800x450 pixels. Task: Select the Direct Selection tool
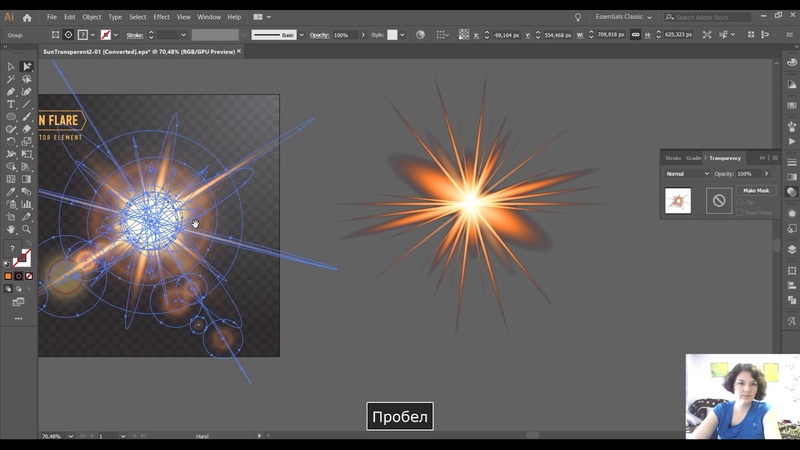27,66
